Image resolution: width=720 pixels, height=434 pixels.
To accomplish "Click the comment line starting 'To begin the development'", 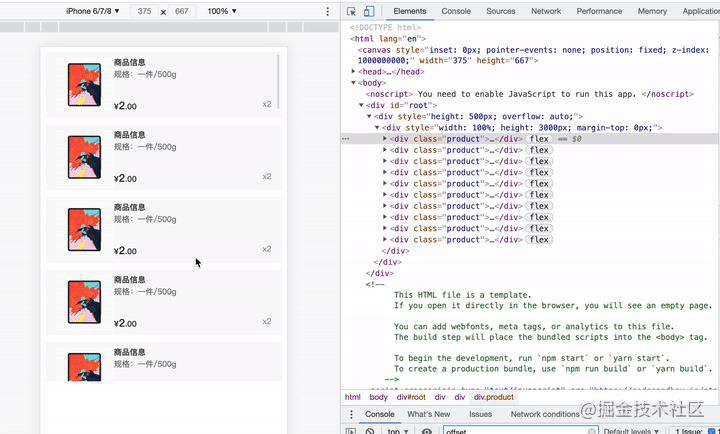I will point(532,358).
